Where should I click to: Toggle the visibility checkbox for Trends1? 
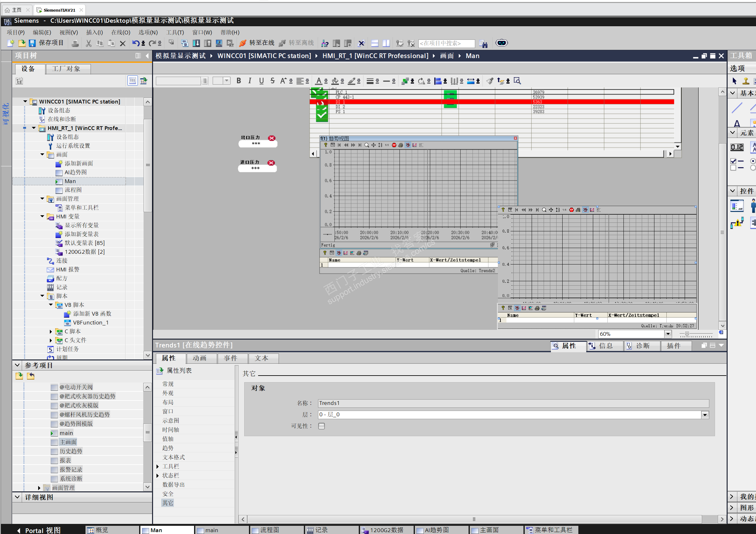click(x=322, y=426)
